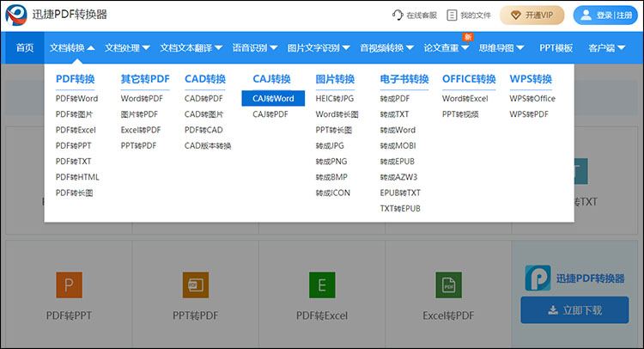
Task: Select TXT转EPUB entry
Action: [400, 208]
